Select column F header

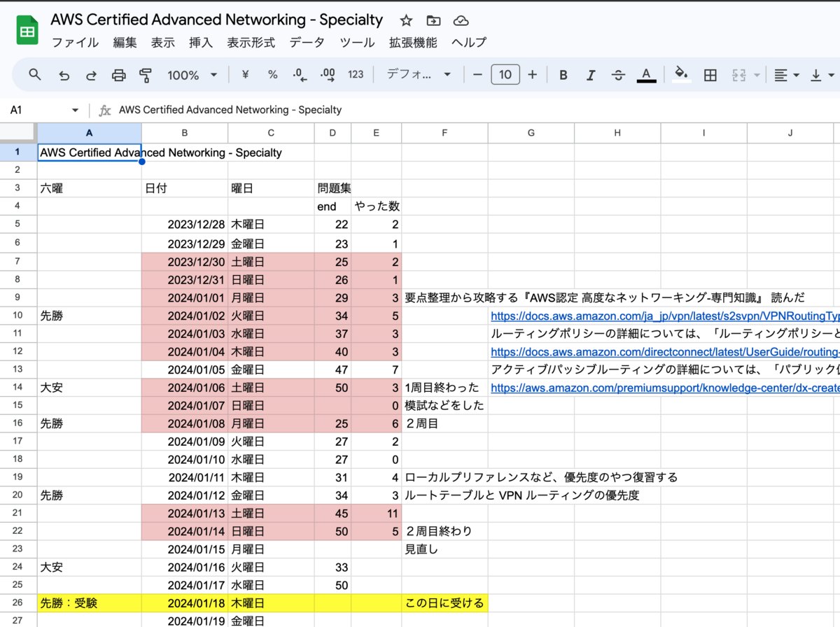coord(444,133)
